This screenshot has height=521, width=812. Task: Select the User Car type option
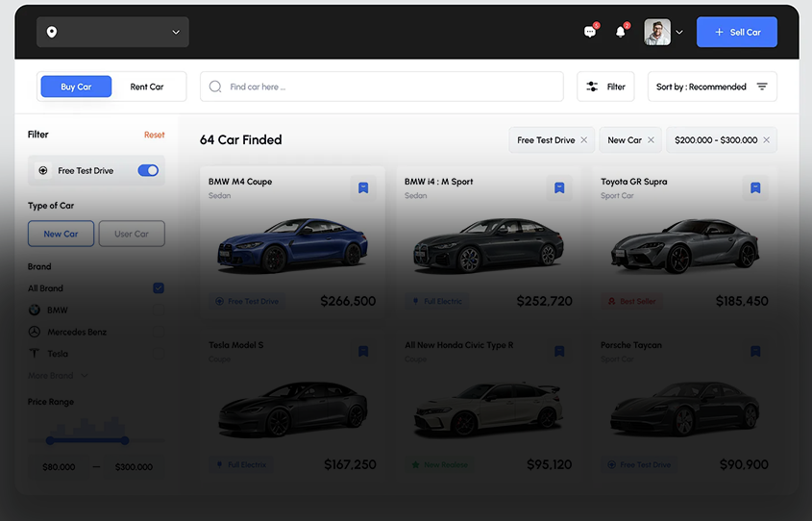pyautogui.click(x=132, y=234)
